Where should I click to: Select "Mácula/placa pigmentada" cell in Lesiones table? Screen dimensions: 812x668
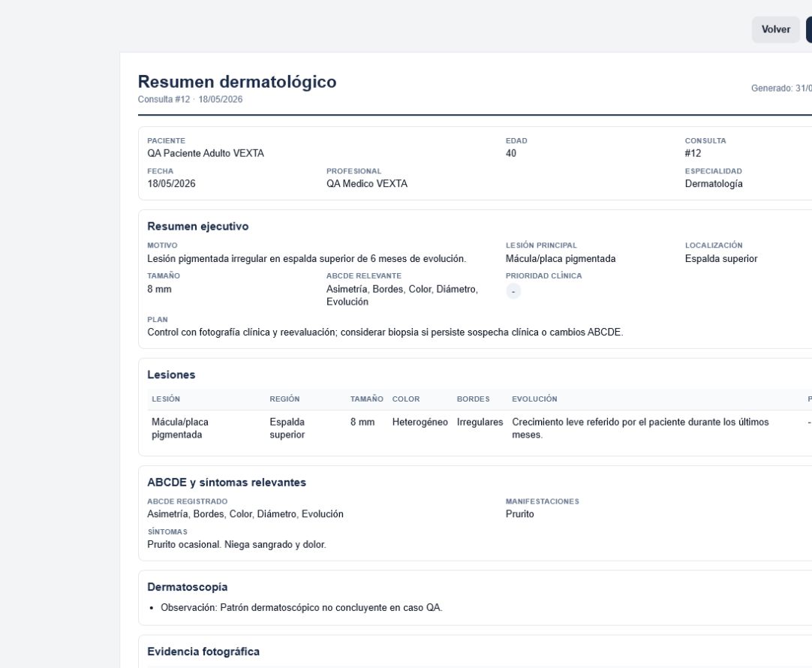tap(179, 429)
